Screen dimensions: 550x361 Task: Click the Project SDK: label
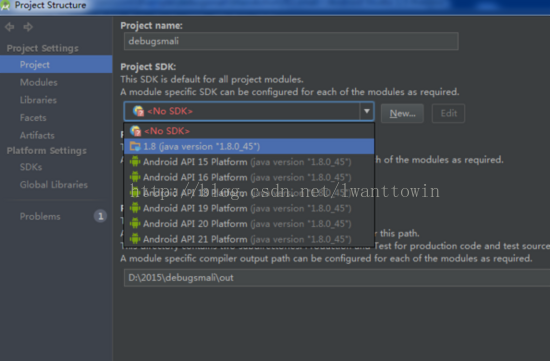pos(148,67)
